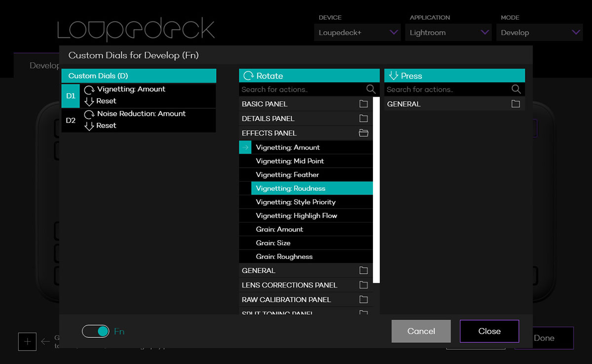The image size is (592, 364).
Task: Click the DETAILS PANEL folder icon
Action: point(364,118)
